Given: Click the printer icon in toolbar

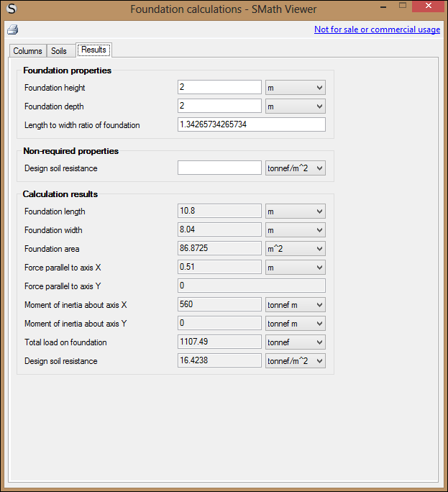Looking at the screenshot, I should coord(12,29).
